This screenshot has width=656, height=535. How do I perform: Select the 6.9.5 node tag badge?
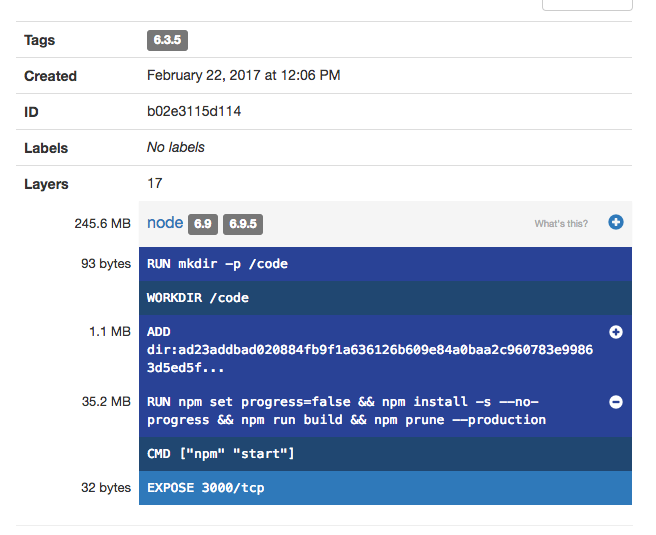(243, 224)
